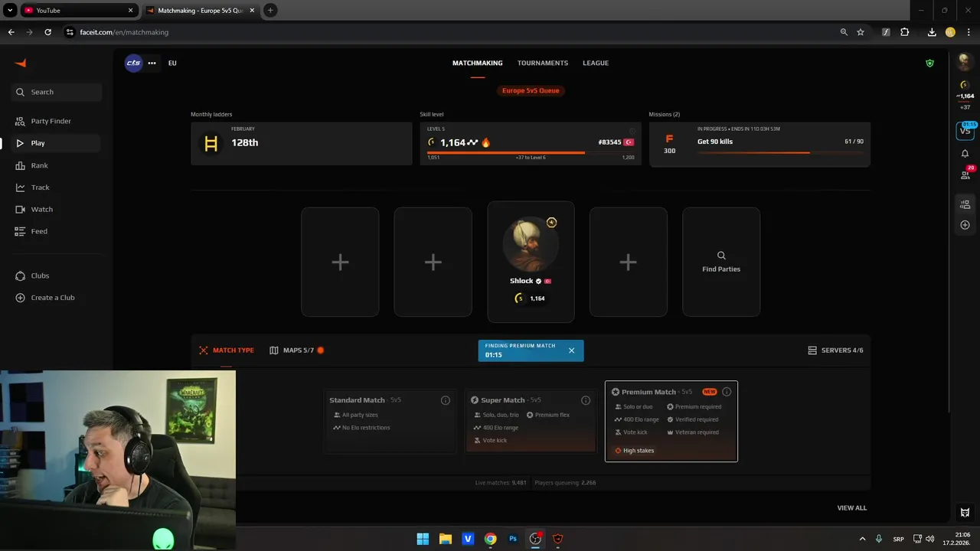Open the Shlock player card avatar
Screen dimensions: 980x551
tap(531, 244)
